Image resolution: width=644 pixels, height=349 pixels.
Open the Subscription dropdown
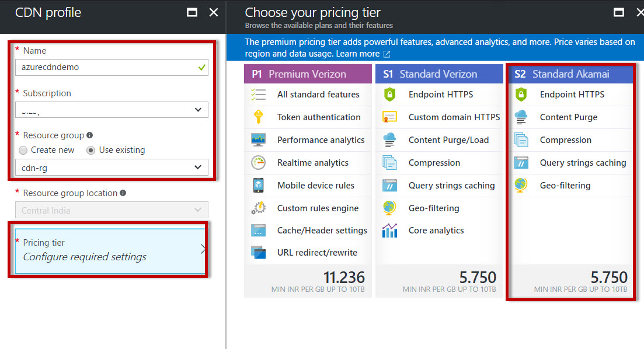click(x=112, y=110)
